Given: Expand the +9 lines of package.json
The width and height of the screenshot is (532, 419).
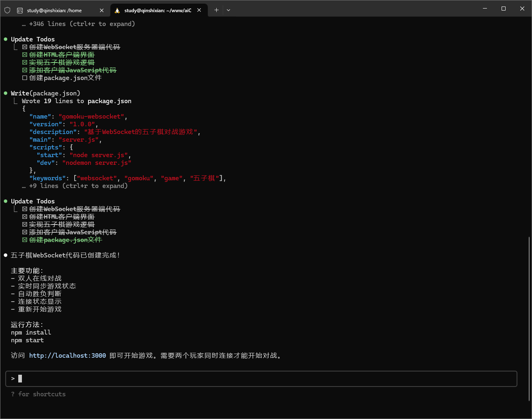Looking at the screenshot, I should [75, 186].
